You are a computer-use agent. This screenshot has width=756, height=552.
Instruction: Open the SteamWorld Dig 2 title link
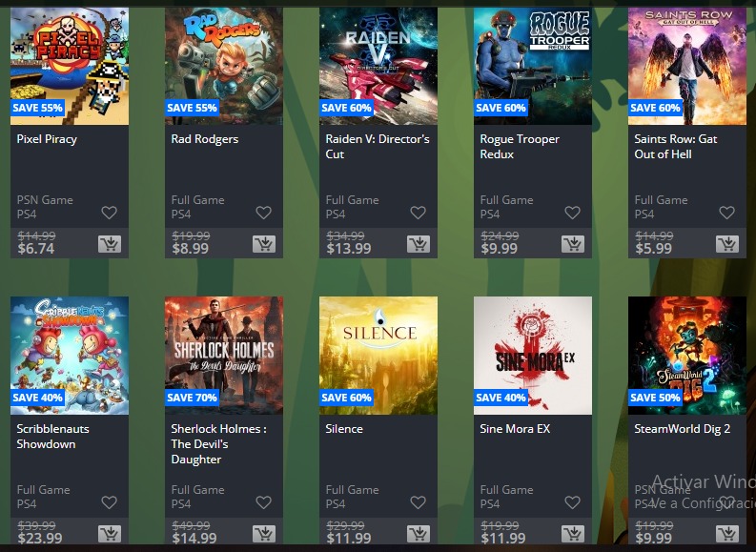(683, 429)
